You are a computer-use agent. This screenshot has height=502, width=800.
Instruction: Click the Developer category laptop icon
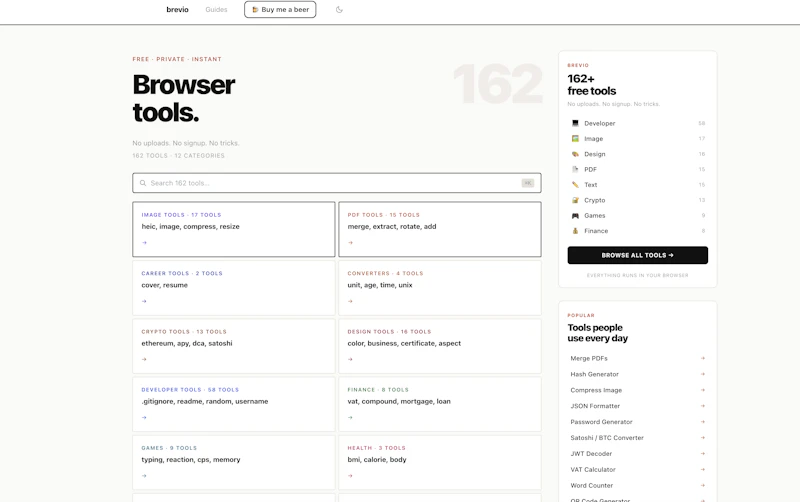(x=576, y=123)
